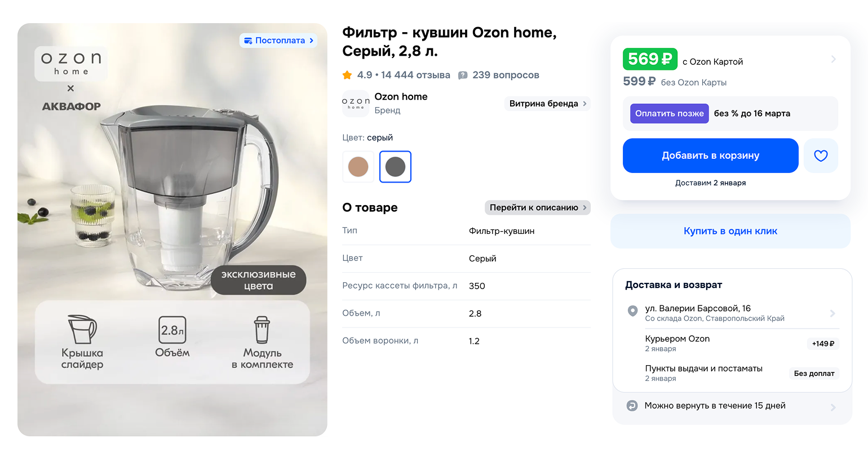Click the round Ozon home brand logo
The width and height of the screenshot is (868, 470).
click(x=356, y=104)
